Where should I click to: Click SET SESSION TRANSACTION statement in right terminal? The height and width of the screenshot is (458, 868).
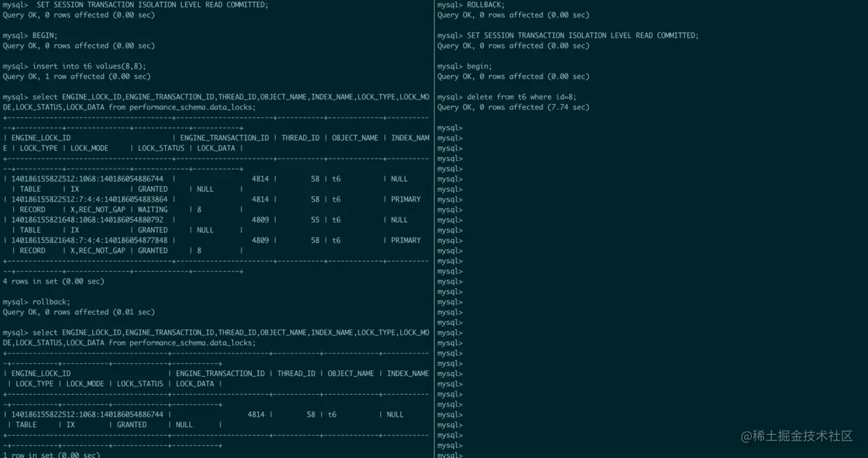[583, 35]
